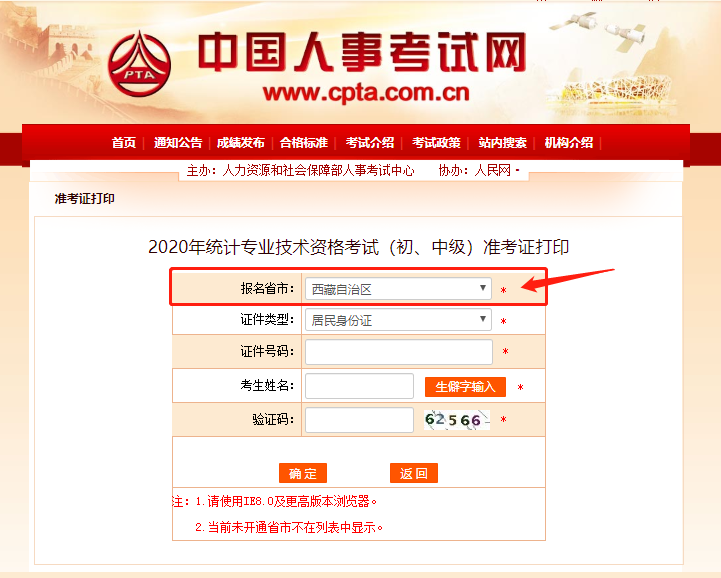
Task: Open 考试介绍 in the navigation bar
Action: (x=370, y=143)
